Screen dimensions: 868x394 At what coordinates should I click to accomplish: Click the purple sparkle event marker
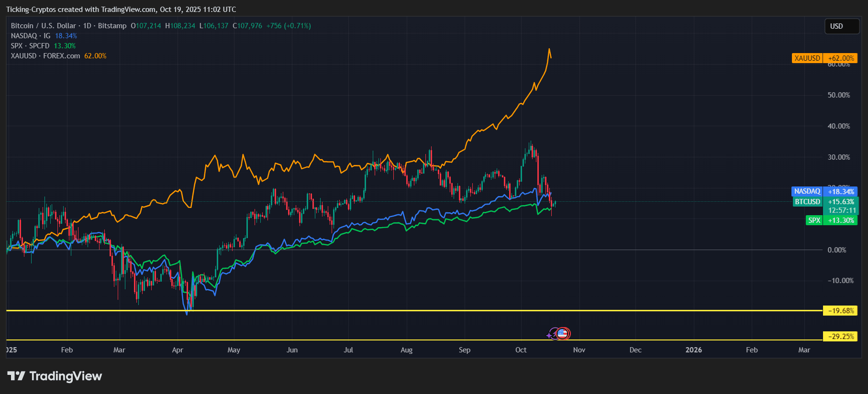point(550,335)
